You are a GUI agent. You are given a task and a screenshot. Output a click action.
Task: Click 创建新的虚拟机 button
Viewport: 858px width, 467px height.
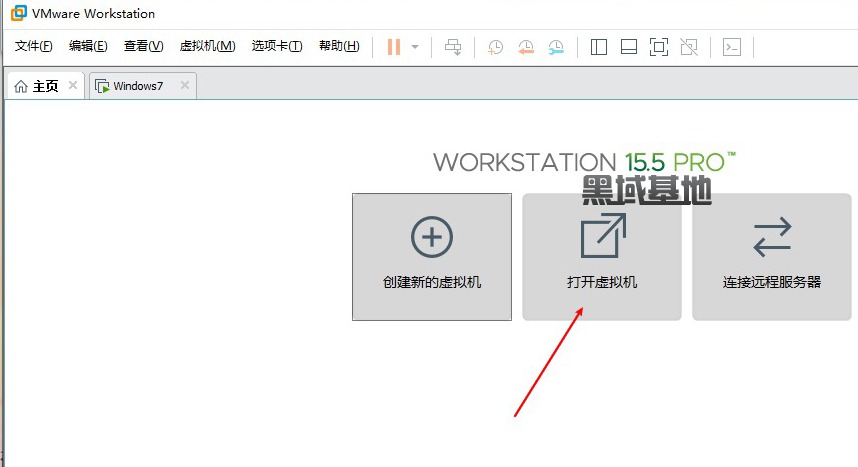click(432, 257)
